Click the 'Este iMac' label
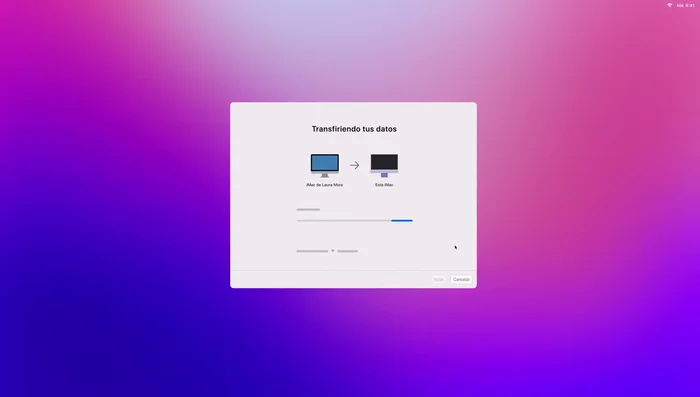 coord(384,185)
